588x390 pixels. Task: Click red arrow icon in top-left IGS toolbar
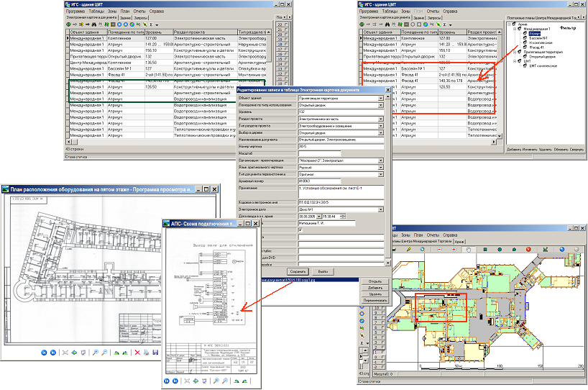(88, 24)
